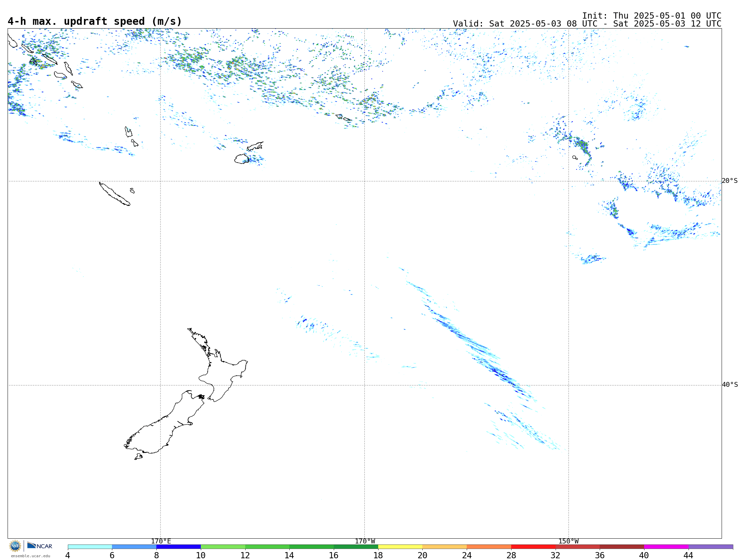Click the NCAR logo
This screenshot has width=744, height=560.
point(40,546)
